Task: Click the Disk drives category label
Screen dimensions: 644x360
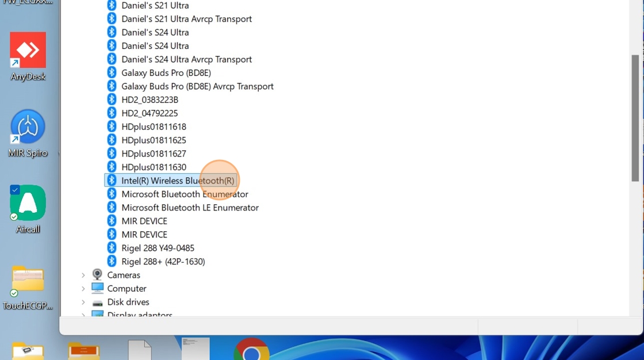Action: click(128, 302)
